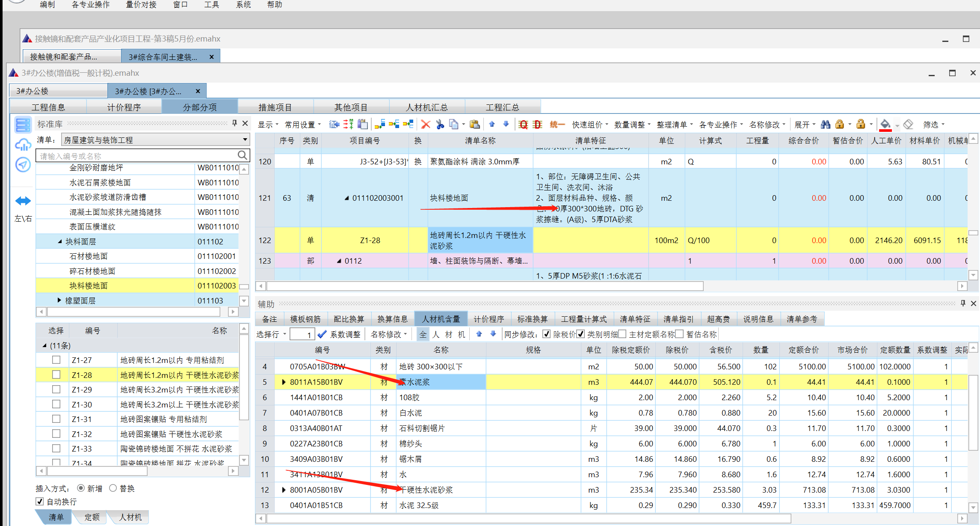
Task: Open the 量价对接 menu
Action: tap(141, 5)
